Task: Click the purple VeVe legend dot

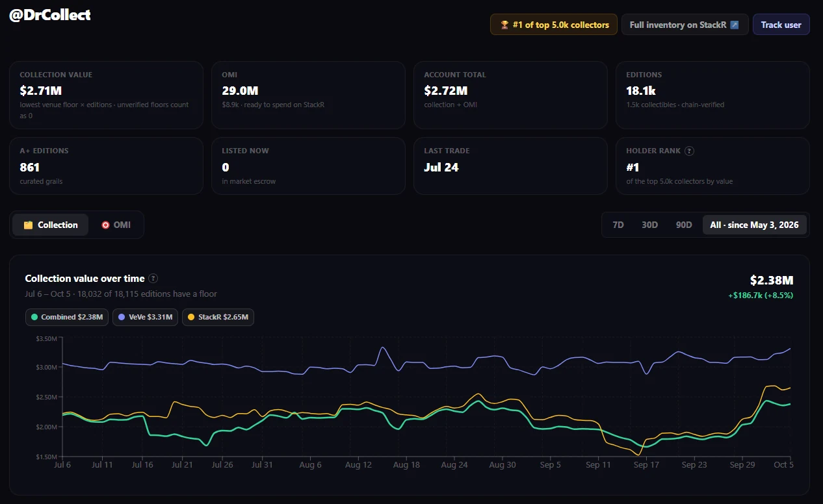Action: [x=122, y=318]
